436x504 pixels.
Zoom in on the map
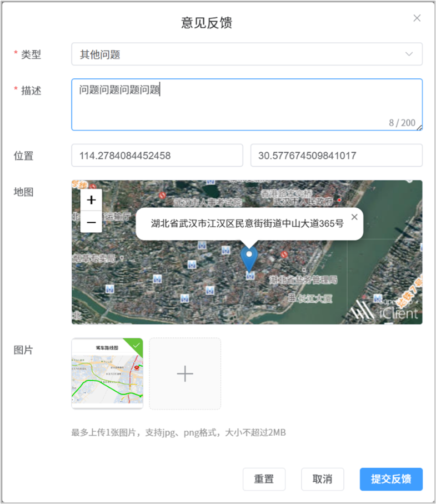point(91,201)
